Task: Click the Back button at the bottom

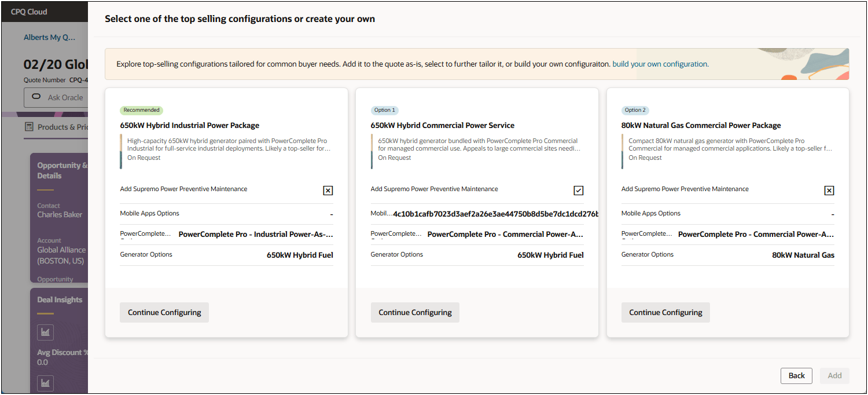Action: click(x=796, y=375)
